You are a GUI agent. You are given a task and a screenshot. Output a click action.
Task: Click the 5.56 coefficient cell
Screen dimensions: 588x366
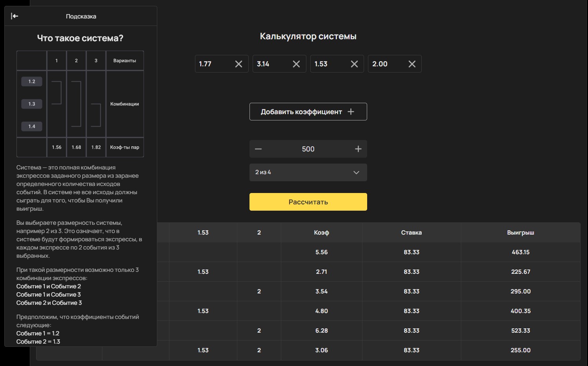tap(322, 252)
